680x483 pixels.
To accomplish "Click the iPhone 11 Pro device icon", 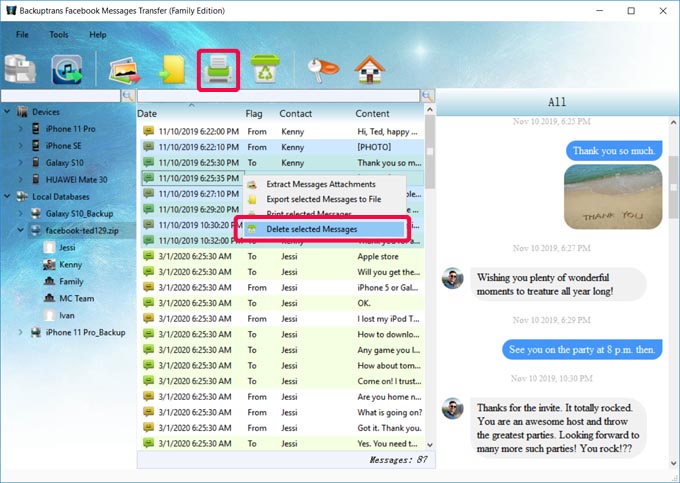I will 36,129.
